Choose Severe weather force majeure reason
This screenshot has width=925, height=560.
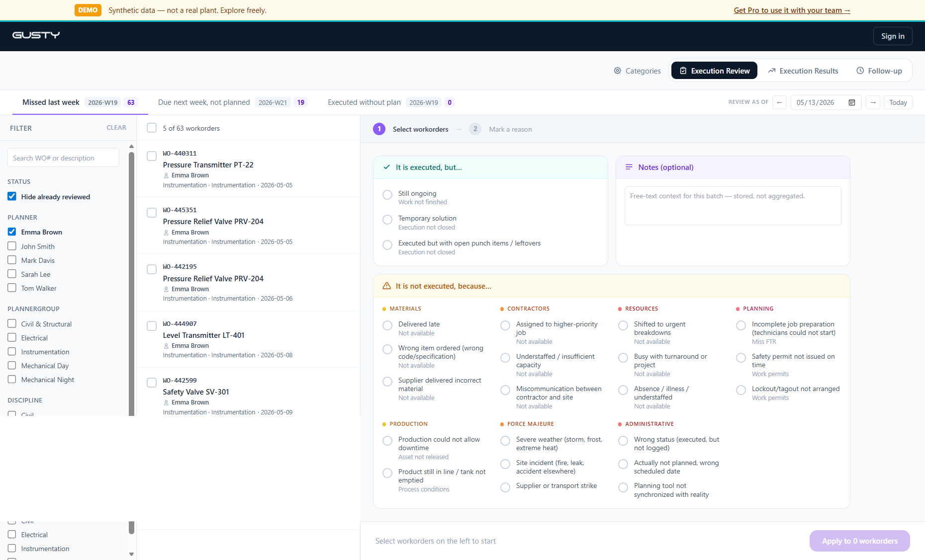click(505, 441)
